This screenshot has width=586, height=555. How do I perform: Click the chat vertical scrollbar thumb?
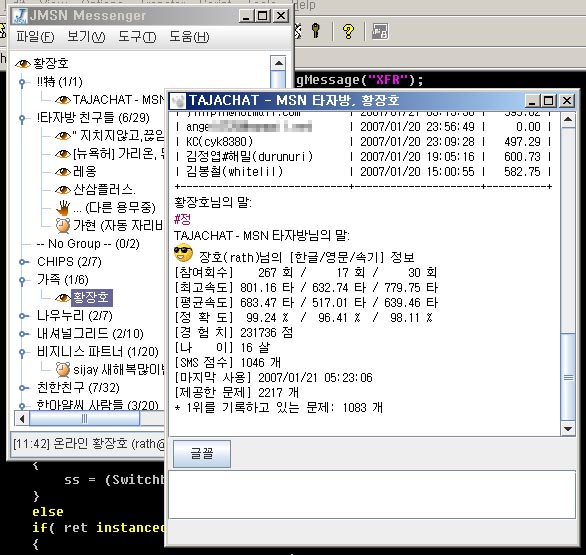click(x=568, y=377)
